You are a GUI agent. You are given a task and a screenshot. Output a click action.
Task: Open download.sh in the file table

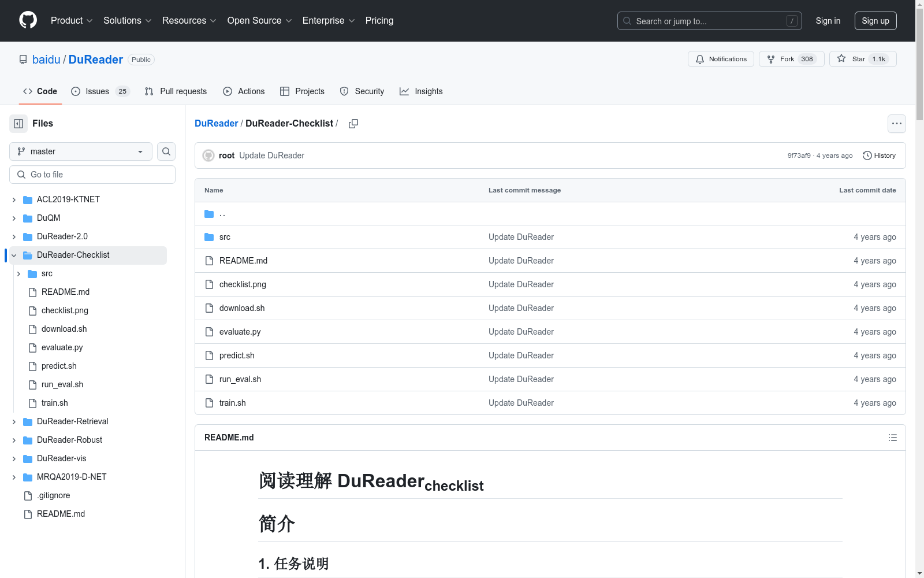tap(242, 308)
